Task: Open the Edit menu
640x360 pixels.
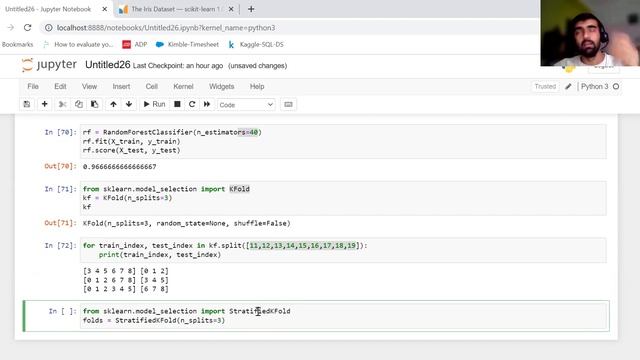Action: (x=60, y=87)
